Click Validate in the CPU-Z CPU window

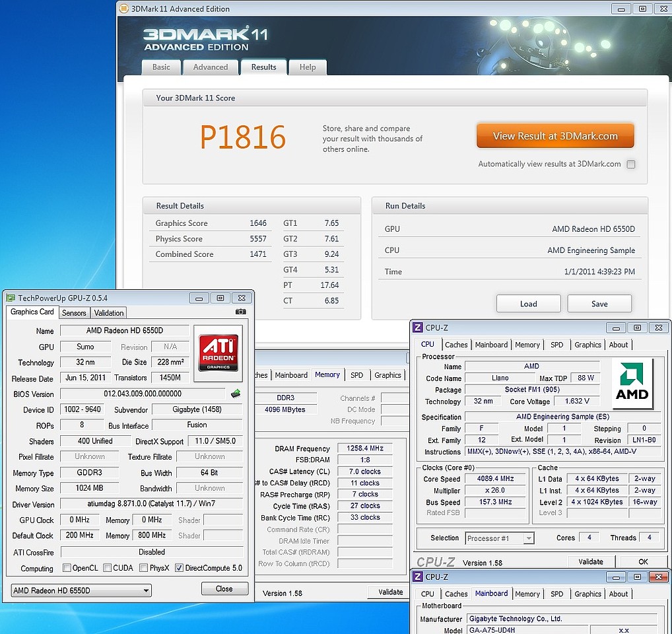pyautogui.click(x=591, y=561)
